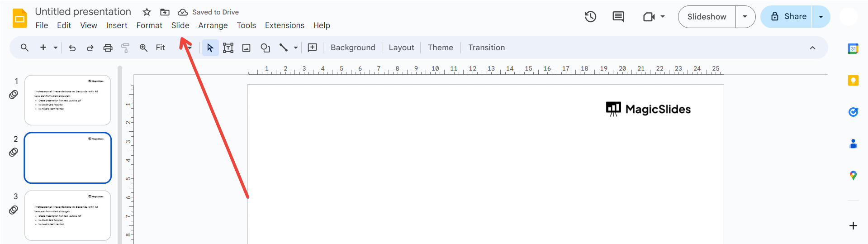
Task: Star the Untitled presentation
Action: [x=147, y=12]
